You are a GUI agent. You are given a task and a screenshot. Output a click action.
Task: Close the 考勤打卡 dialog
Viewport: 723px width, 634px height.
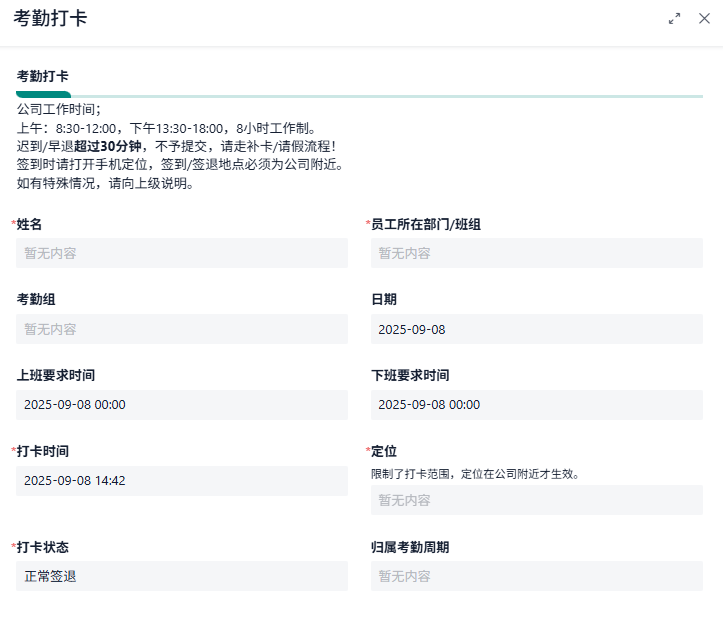(x=704, y=18)
